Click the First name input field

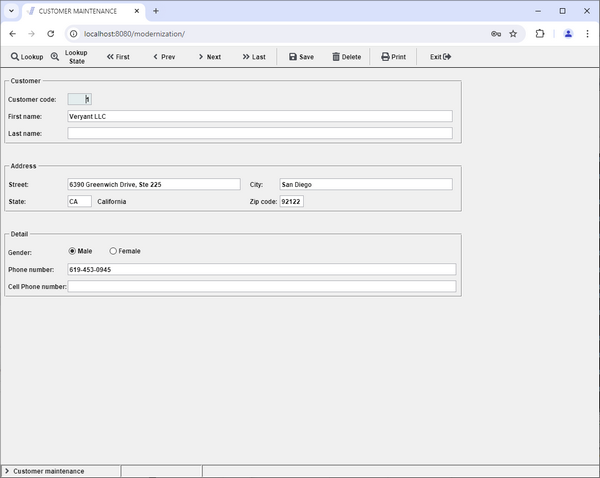pos(260,116)
